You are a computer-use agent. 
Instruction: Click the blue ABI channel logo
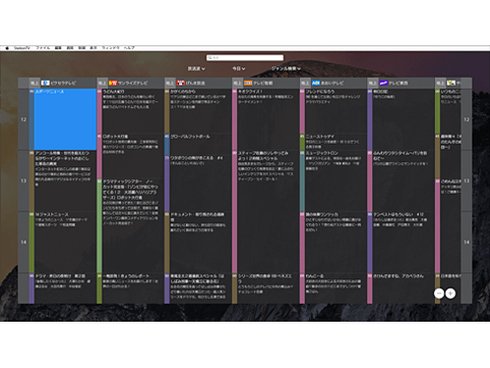pos(316,83)
